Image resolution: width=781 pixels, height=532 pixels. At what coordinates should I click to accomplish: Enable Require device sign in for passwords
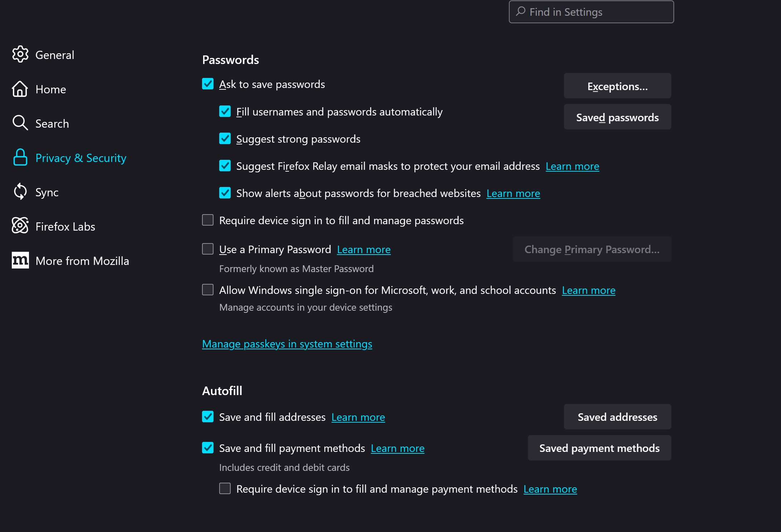[x=208, y=220]
